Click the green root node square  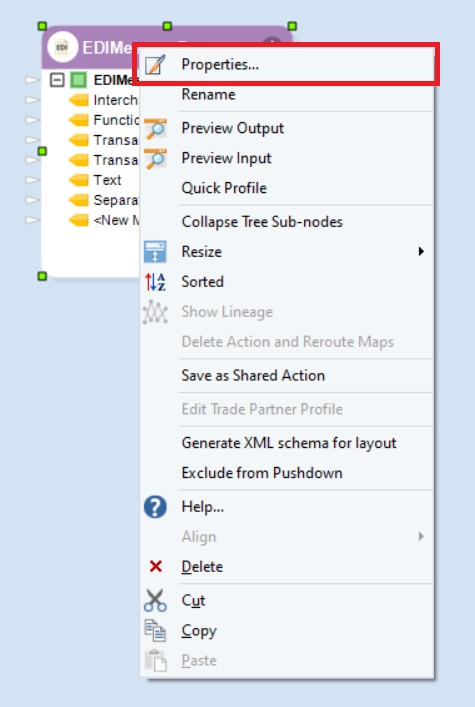[78, 80]
